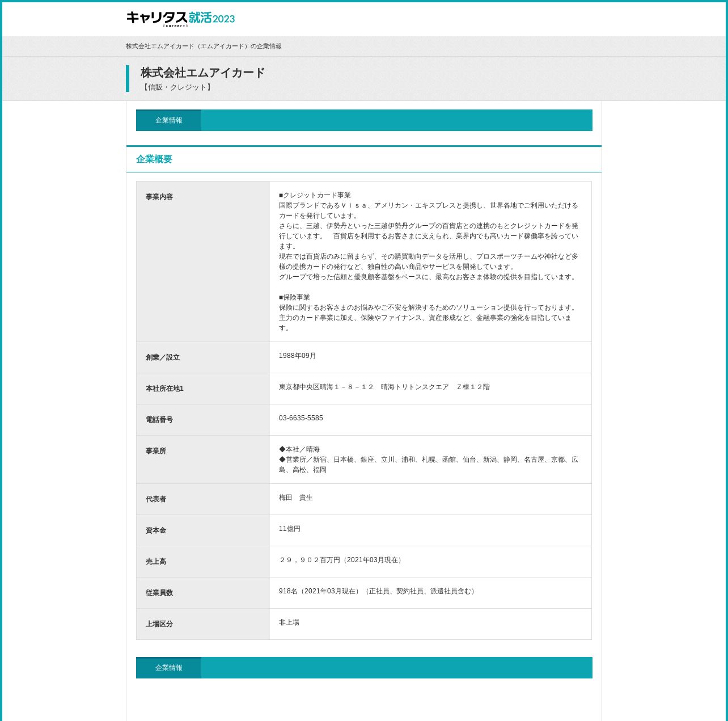Viewport: 728px width, 721px height.
Task: Click the 1988年09月 value
Action: pyautogui.click(x=298, y=356)
